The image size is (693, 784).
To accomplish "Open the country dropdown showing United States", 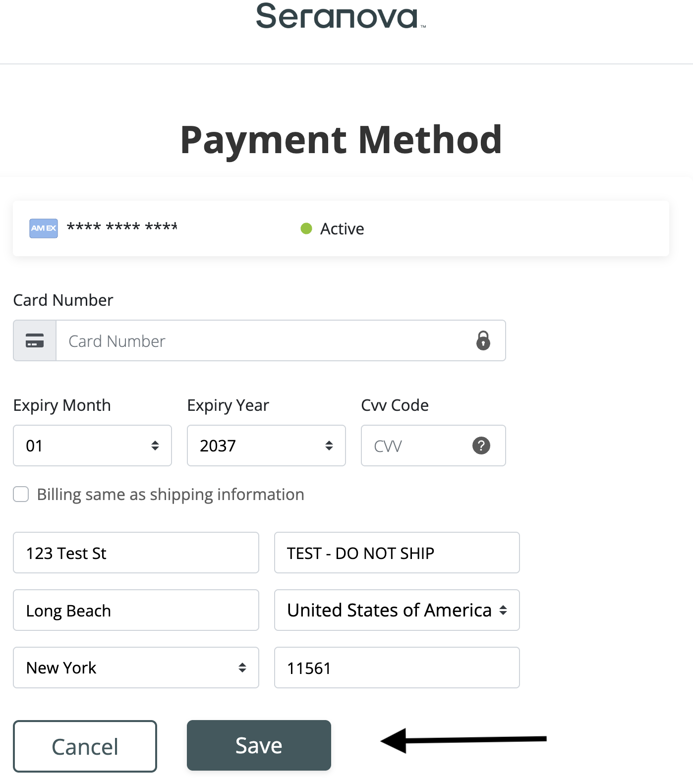I will 397,610.
